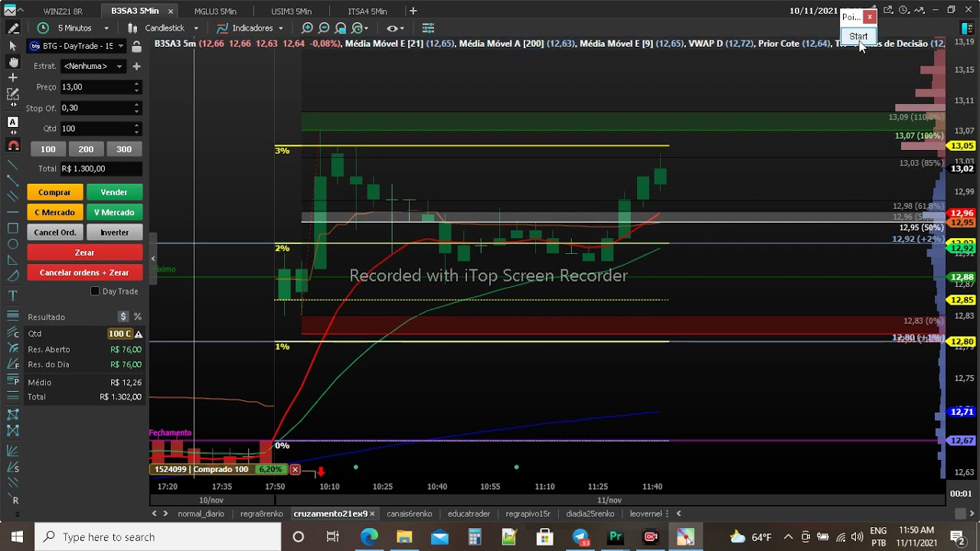Click the Start button in recorder popup
This screenshot has width=980, height=551.
click(x=858, y=36)
